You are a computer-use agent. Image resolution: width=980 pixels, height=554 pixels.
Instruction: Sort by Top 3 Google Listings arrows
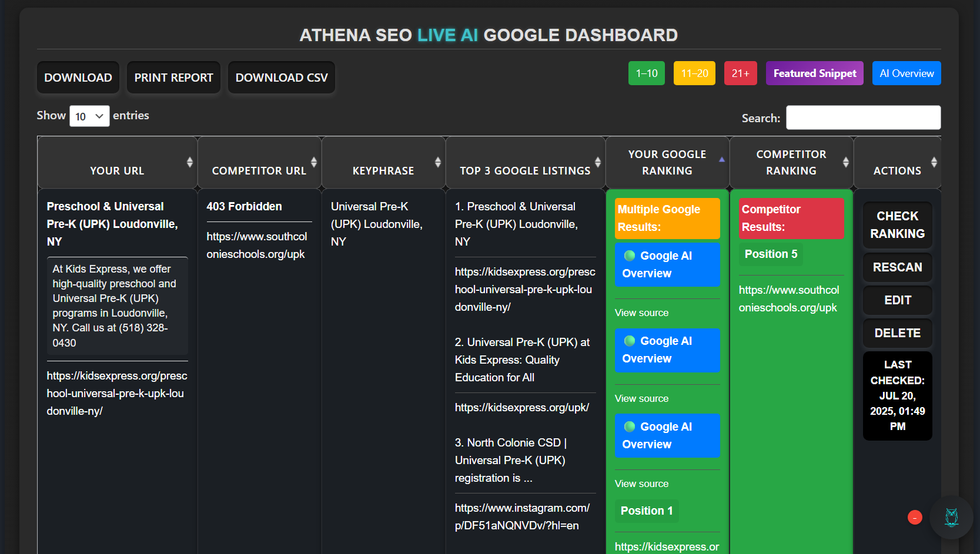pos(598,162)
